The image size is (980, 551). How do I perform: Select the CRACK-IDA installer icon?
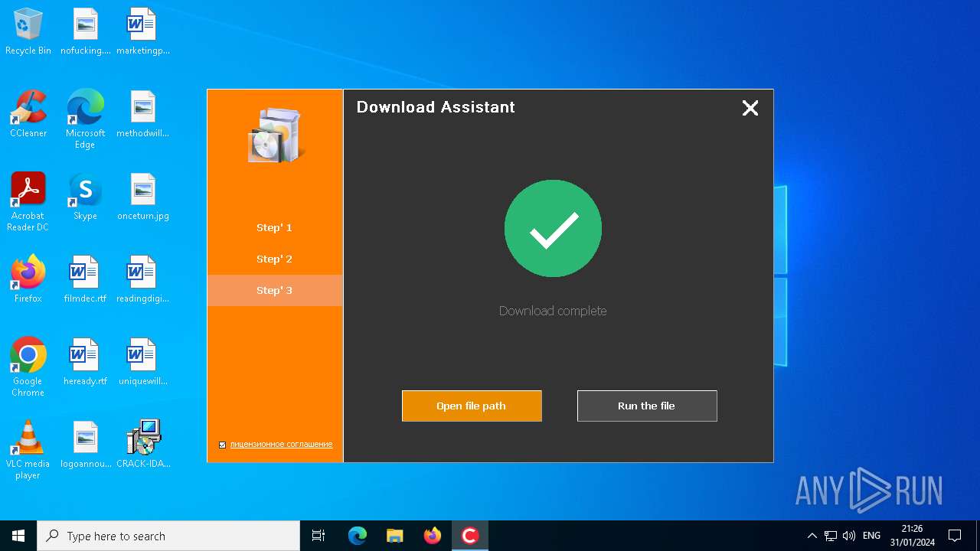point(142,445)
